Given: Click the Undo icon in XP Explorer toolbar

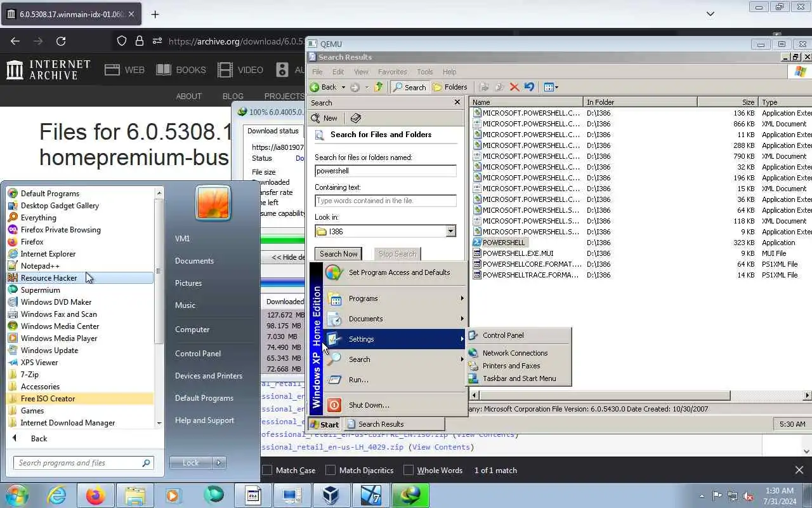Looking at the screenshot, I should 529,87.
